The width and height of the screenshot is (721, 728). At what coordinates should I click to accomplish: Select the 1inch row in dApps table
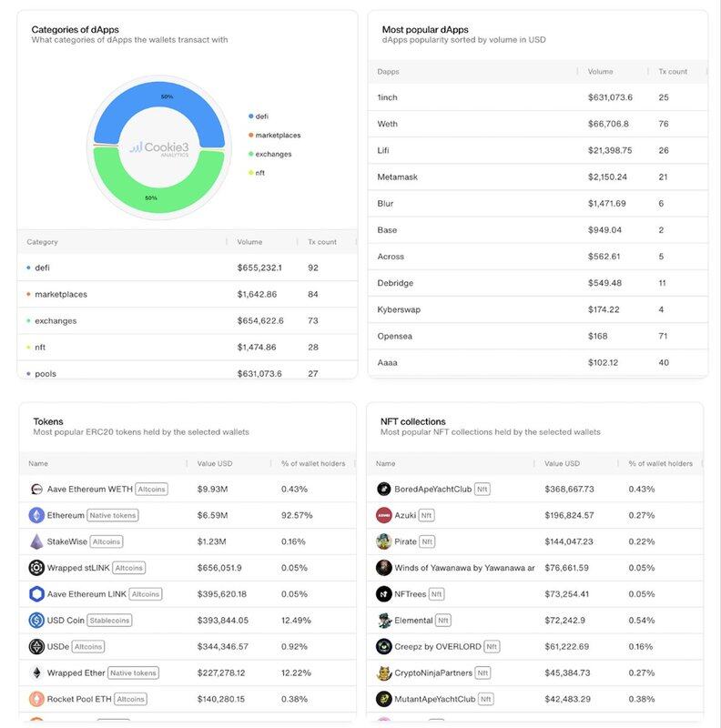pyautogui.click(x=538, y=97)
